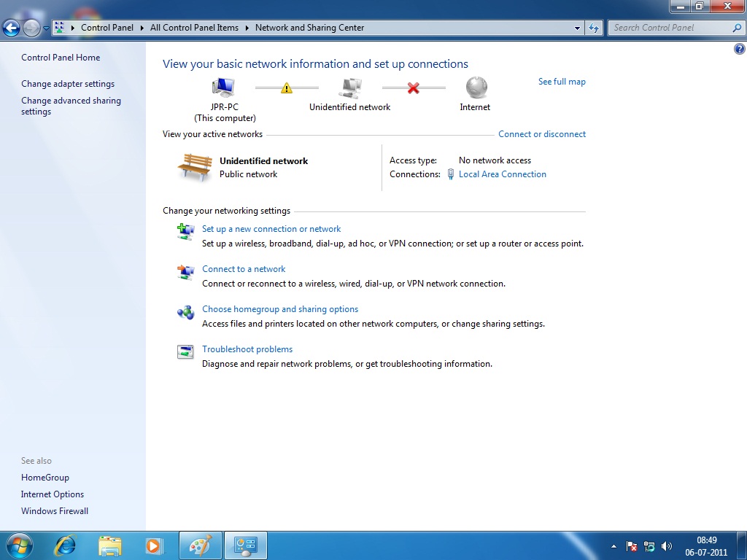Click the Internet globe icon
This screenshot has width=747, height=560.
pos(476,87)
